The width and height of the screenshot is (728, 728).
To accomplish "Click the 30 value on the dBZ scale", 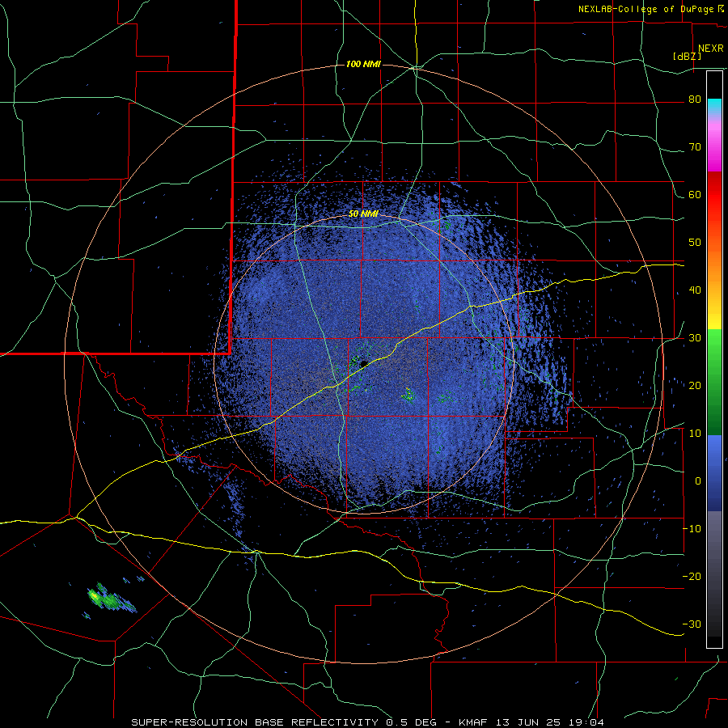I will click(695, 338).
